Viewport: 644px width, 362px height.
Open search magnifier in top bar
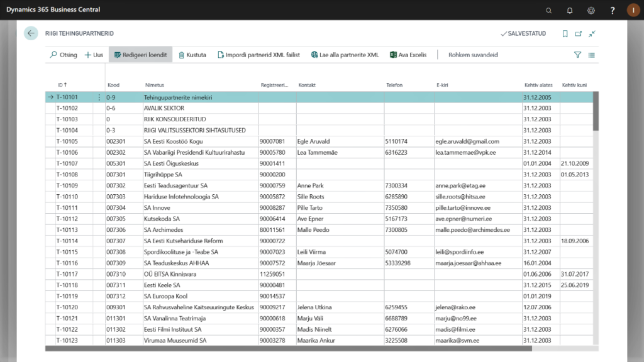[548, 10]
